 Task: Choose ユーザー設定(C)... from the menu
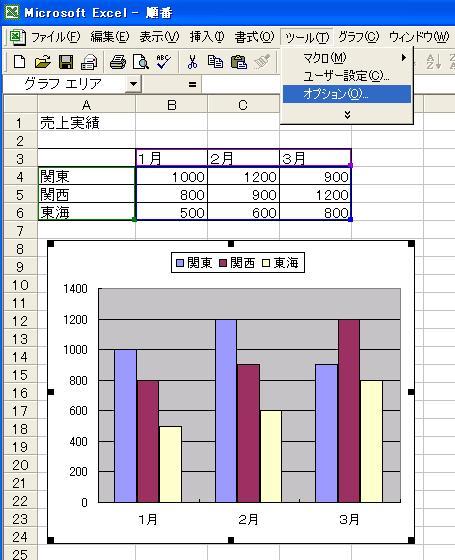tap(347, 76)
